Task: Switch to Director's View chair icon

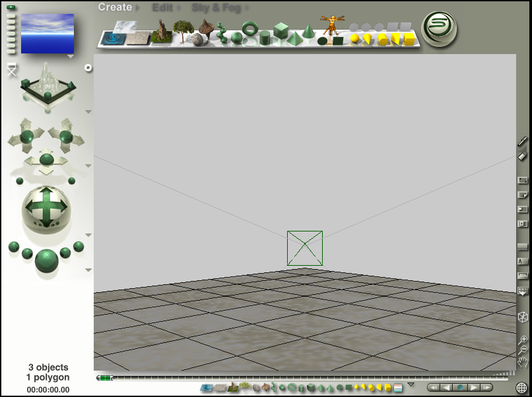Action: click(12, 69)
